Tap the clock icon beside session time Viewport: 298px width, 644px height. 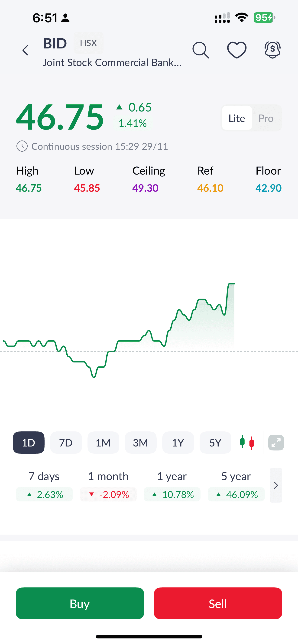click(x=22, y=146)
